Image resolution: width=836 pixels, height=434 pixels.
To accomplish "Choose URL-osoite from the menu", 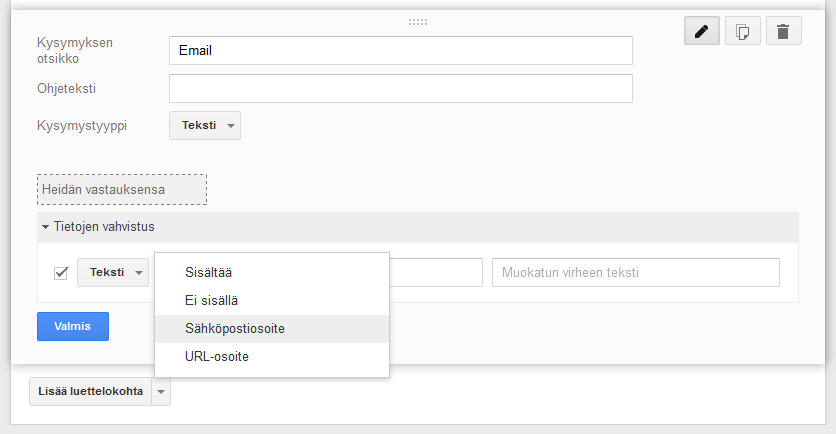I will point(217,356).
